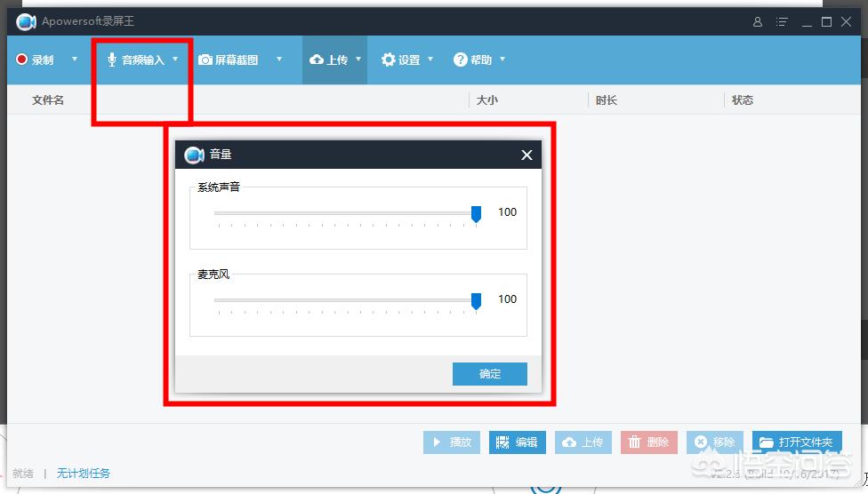This screenshot has height=494, width=868.
Task: Click the microphone audio input icon
Action: [x=112, y=60]
